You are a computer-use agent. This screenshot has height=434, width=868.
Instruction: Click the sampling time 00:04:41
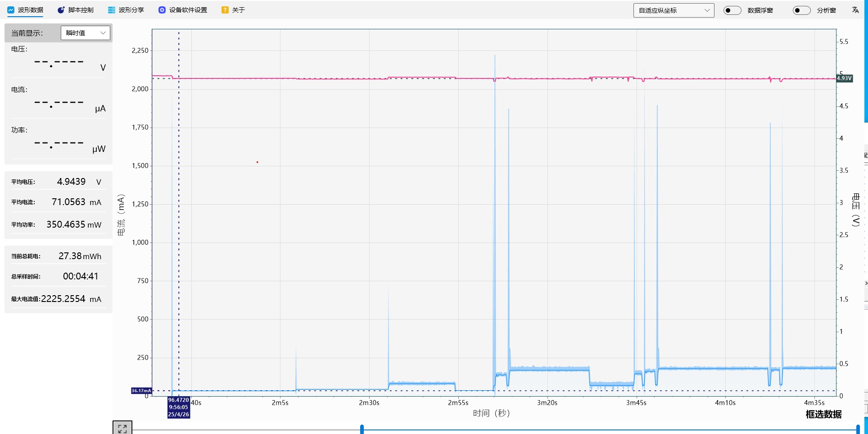81,276
